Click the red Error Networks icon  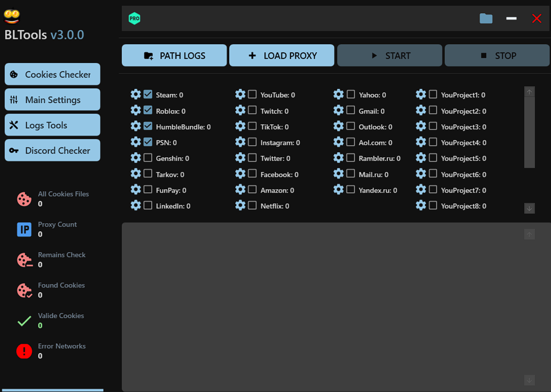click(24, 351)
